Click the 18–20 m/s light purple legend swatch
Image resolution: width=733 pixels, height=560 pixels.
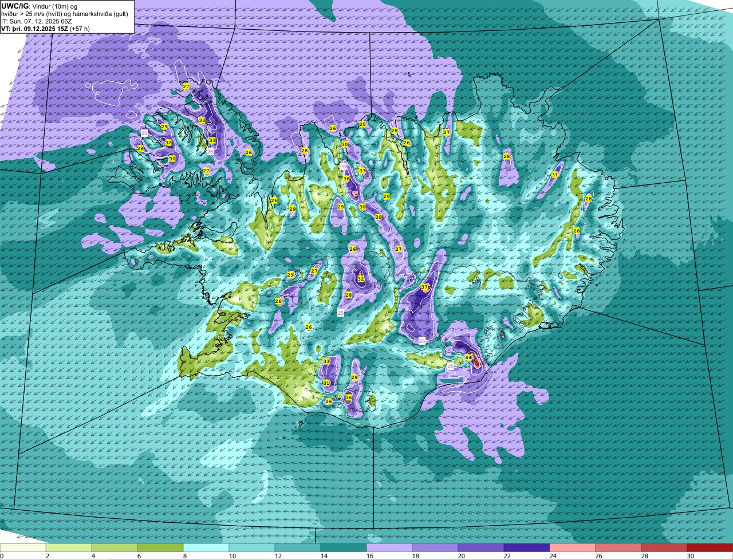tap(435, 548)
